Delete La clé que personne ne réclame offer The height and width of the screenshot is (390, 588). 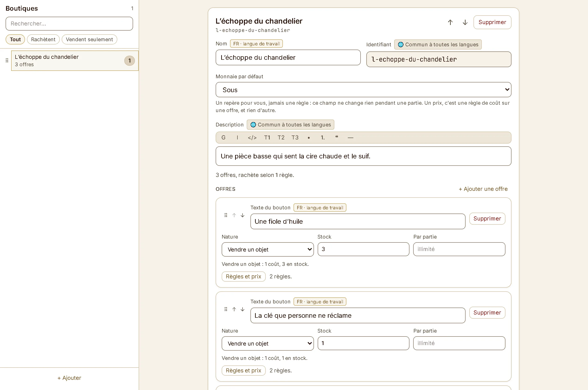click(x=487, y=313)
